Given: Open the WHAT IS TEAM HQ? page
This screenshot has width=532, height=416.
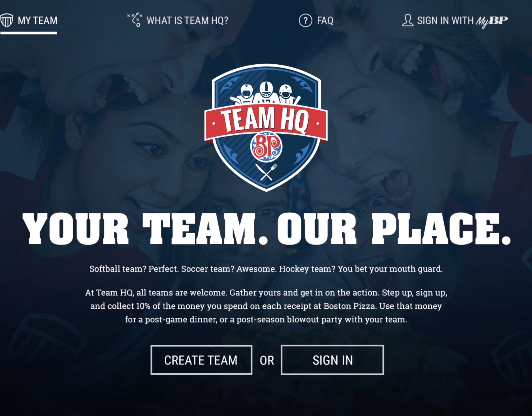Looking at the screenshot, I should pos(187,20).
